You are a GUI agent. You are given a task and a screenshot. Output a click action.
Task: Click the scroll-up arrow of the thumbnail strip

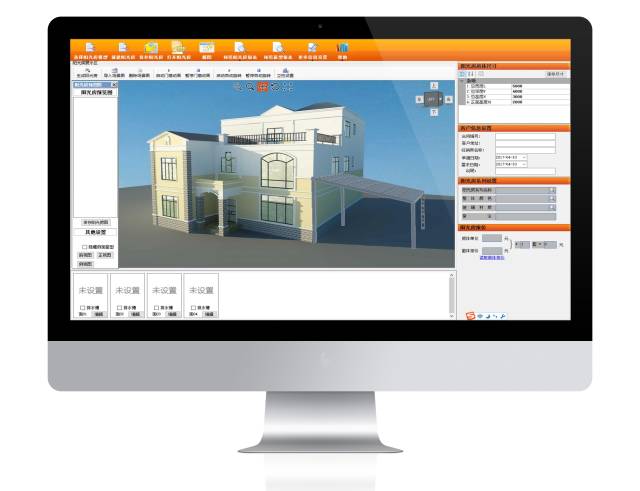[451, 275]
